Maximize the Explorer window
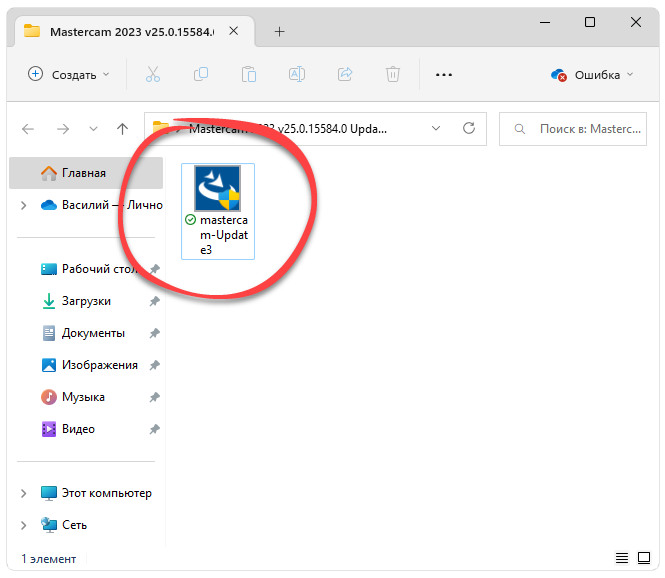Viewport: 665px width, 578px height. click(x=590, y=22)
